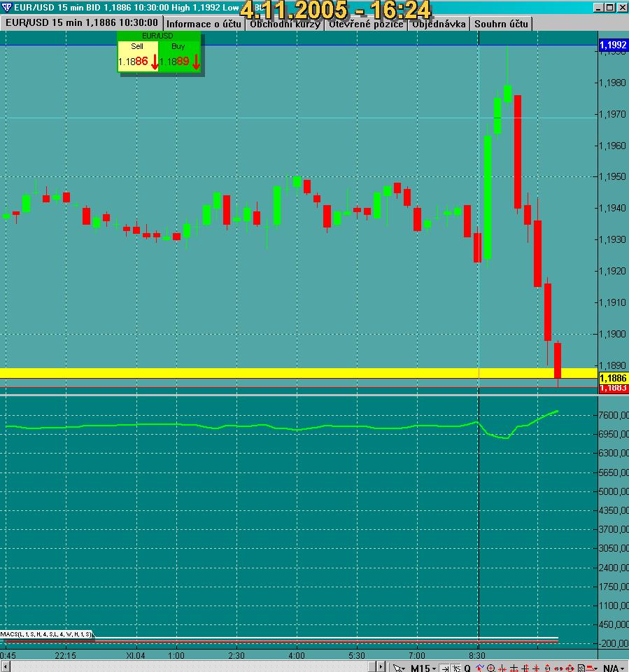Viewport: 629px width, 672px height.
Task: Click the Sell 1.1886 price button
Action: tap(138, 56)
